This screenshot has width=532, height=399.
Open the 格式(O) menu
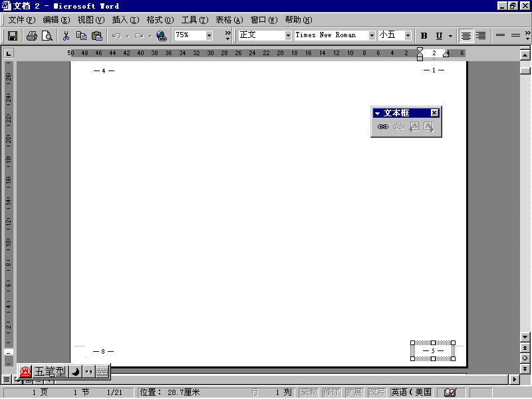point(160,20)
